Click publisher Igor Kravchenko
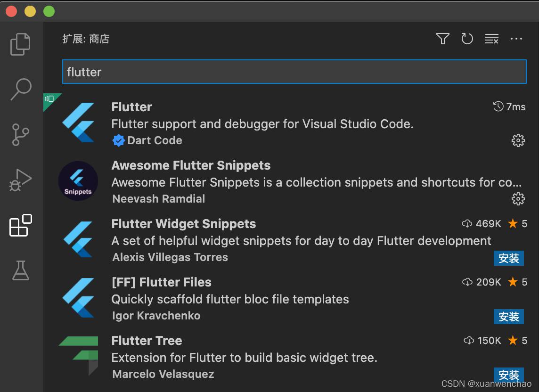Viewport: 539px width, 392px height. [x=156, y=316]
